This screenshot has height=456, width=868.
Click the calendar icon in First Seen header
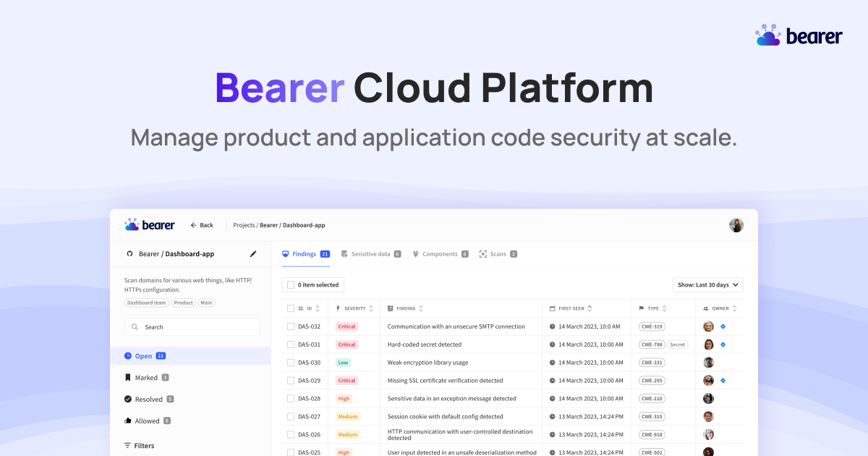(552, 308)
